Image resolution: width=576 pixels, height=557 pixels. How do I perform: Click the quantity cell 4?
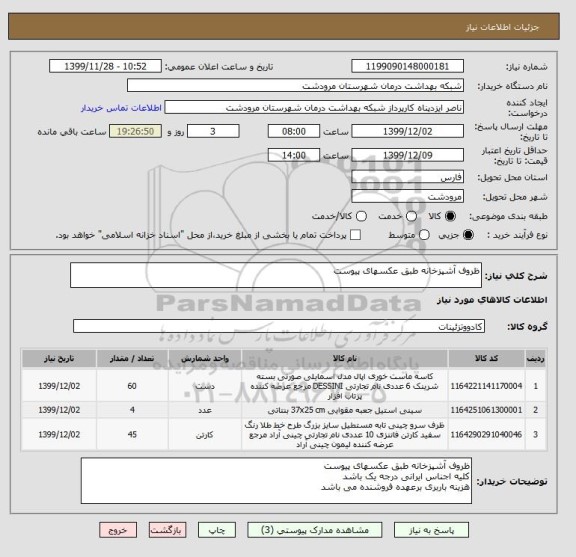tap(132, 410)
